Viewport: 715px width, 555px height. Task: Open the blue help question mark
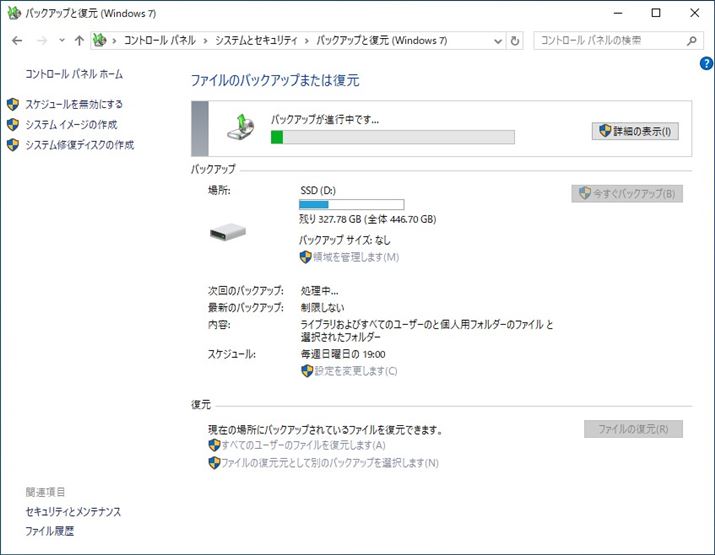click(x=706, y=63)
